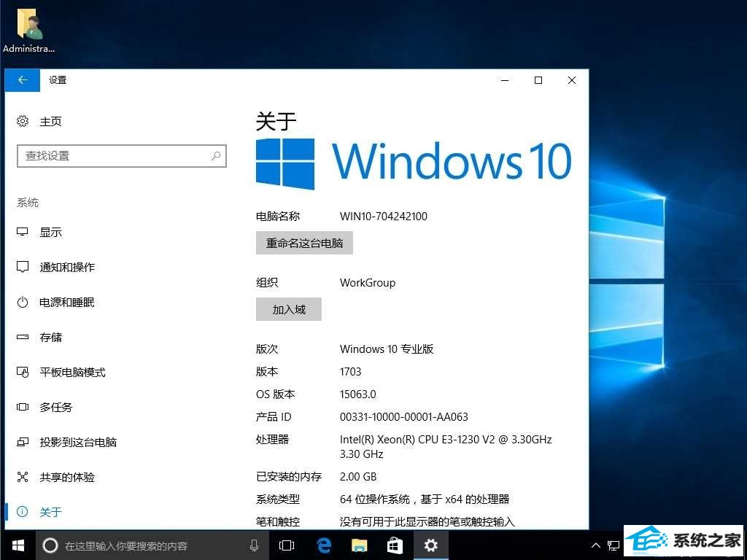Select the 显示 monitor icon

(23, 232)
